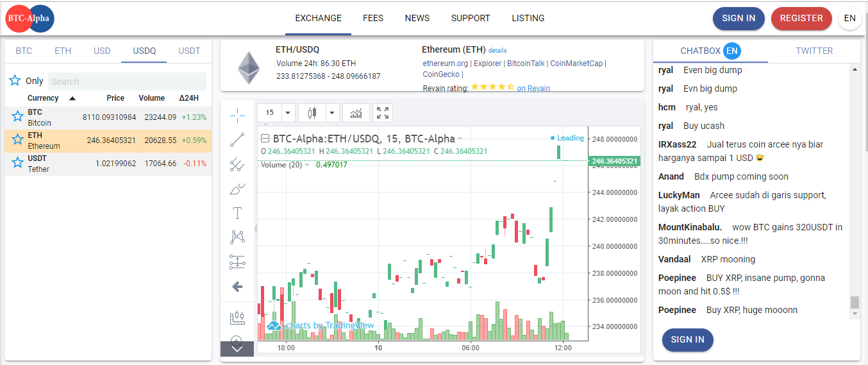Image resolution: width=868 pixels, height=365 pixels.
Task: Open the CoinMarketCap link
Action: 576,63
